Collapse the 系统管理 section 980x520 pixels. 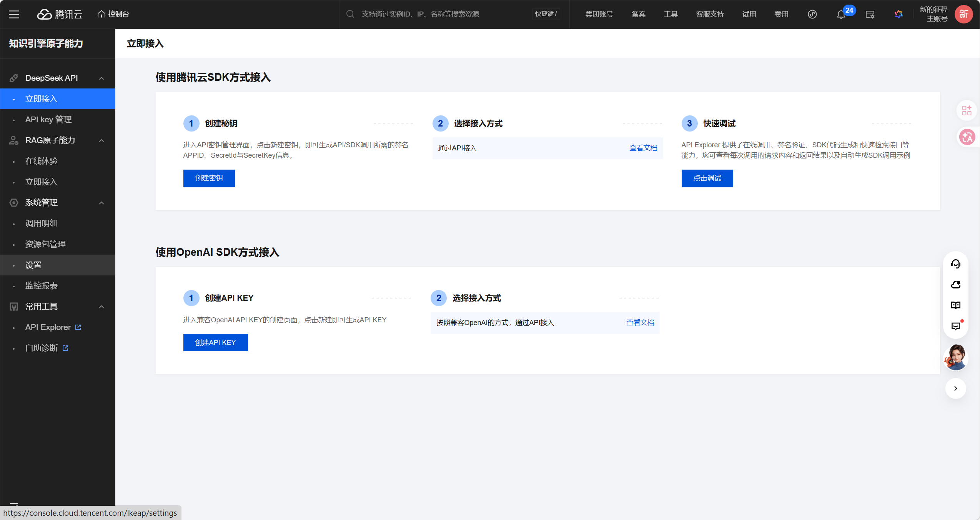point(101,203)
